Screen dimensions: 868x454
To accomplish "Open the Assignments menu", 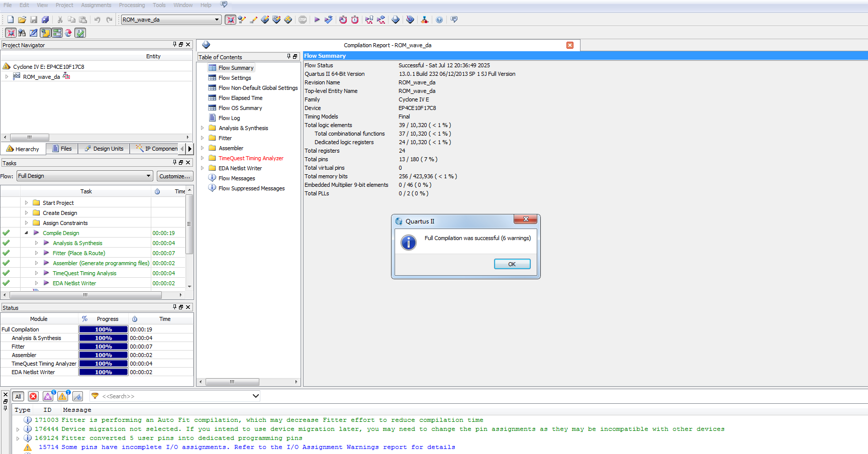I will point(96,5).
